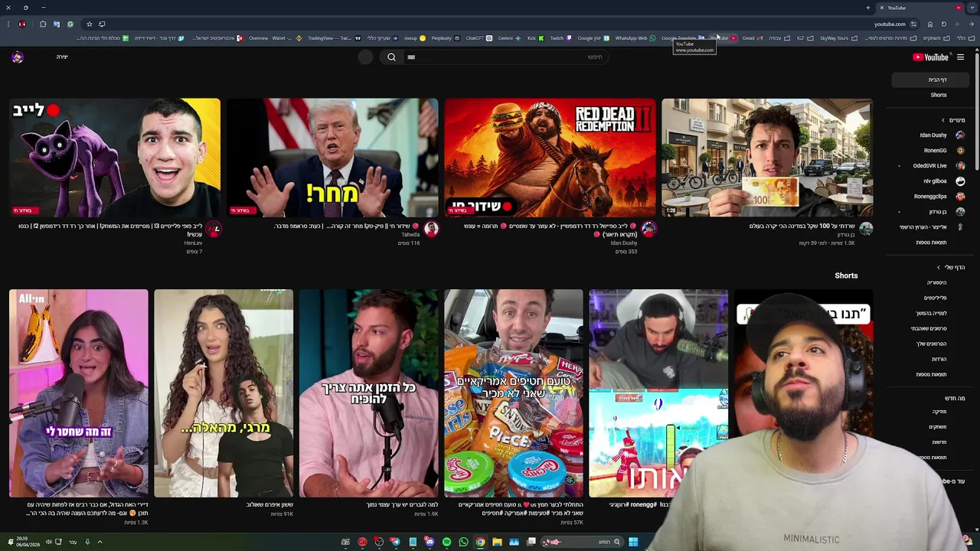Screen dimensions: 980x551
Task: Open WhatsApp Web bookmark
Action: pyautogui.click(x=635, y=37)
